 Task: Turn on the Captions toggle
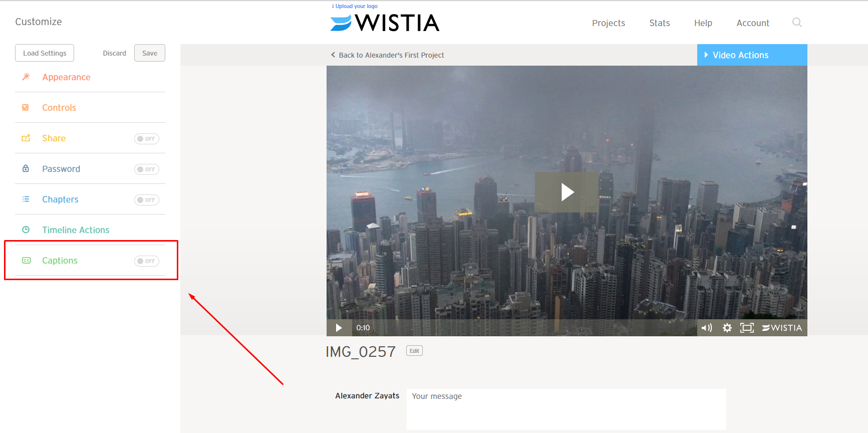147,261
